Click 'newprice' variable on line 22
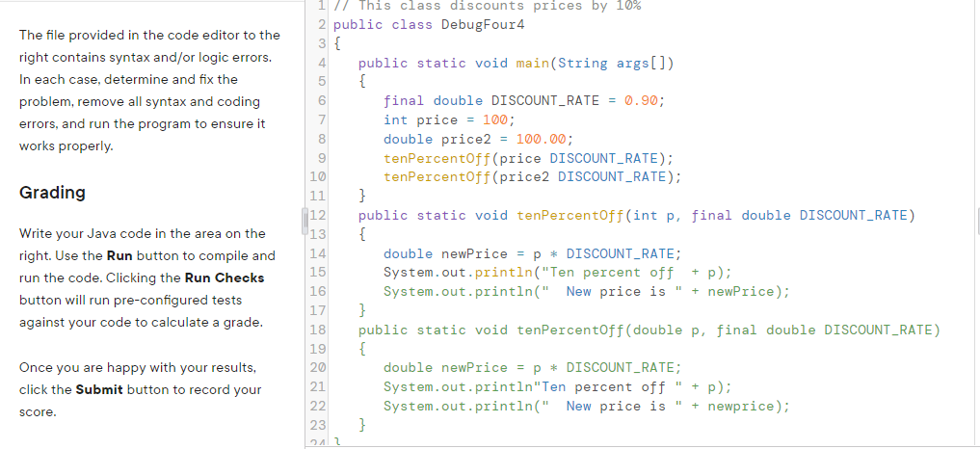980x449 pixels. click(741, 406)
